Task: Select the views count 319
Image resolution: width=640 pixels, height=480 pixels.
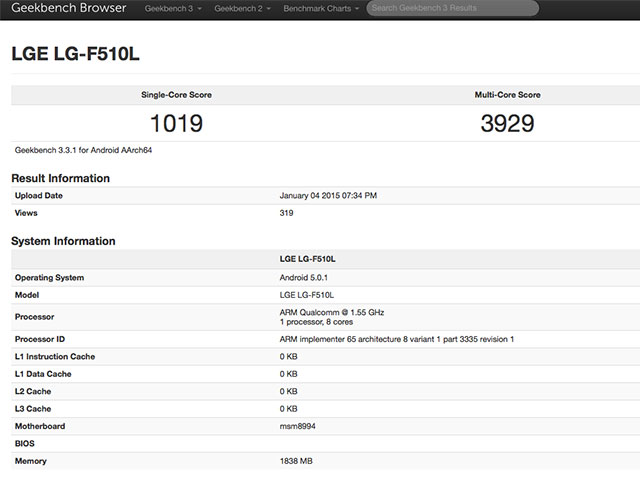Action: (287, 213)
